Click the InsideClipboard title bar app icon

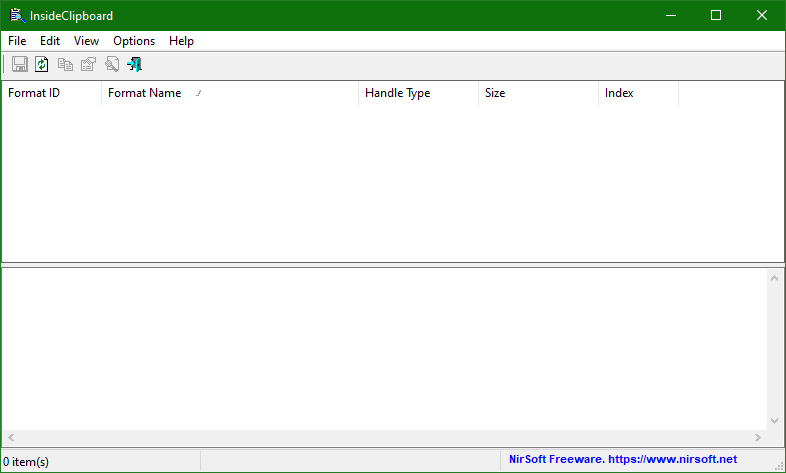(18, 16)
